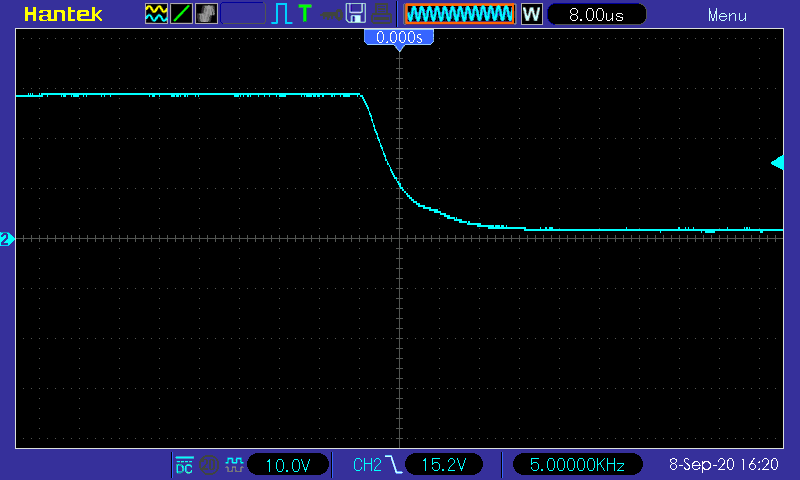This screenshot has width=800, height=480.
Task: Click the trigger level arrow on right edge
Action: 778,163
